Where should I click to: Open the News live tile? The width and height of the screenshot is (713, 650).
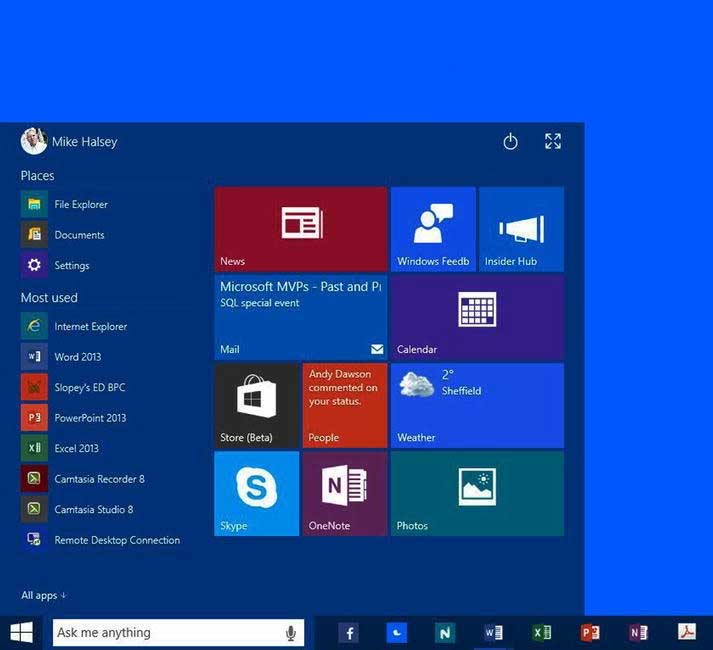point(300,229)
